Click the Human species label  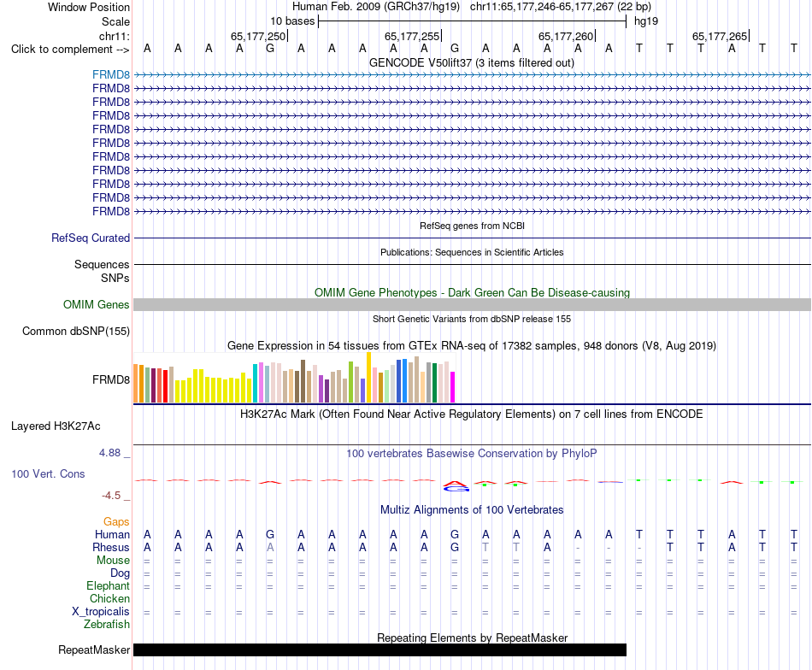click(112, 534)
